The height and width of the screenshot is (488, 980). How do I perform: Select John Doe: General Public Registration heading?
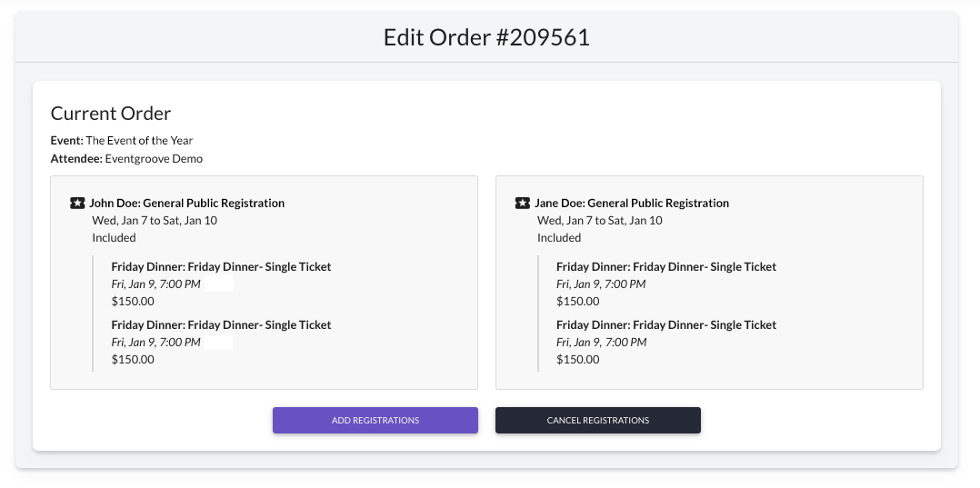coord(187,203)
